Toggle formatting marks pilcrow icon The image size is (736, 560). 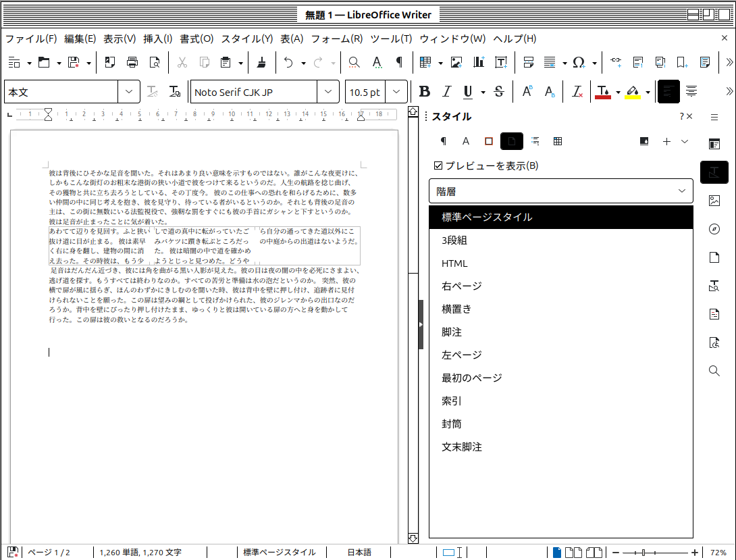tap(399, 62)
